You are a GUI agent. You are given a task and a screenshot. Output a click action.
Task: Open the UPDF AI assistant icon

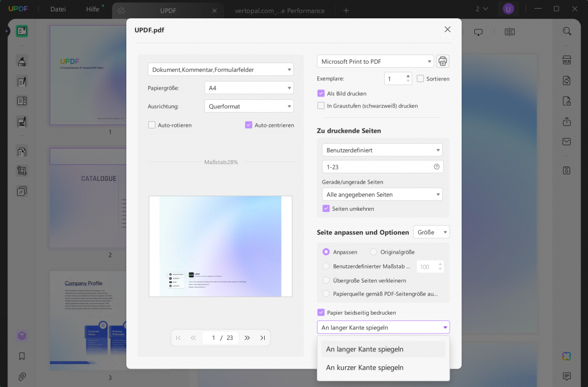tap(567, 356)
